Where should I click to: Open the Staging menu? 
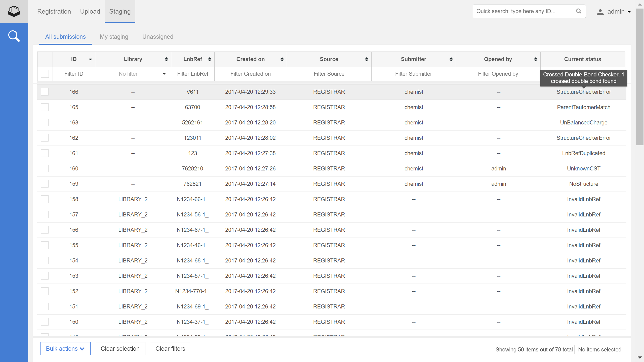click(120, 11)
